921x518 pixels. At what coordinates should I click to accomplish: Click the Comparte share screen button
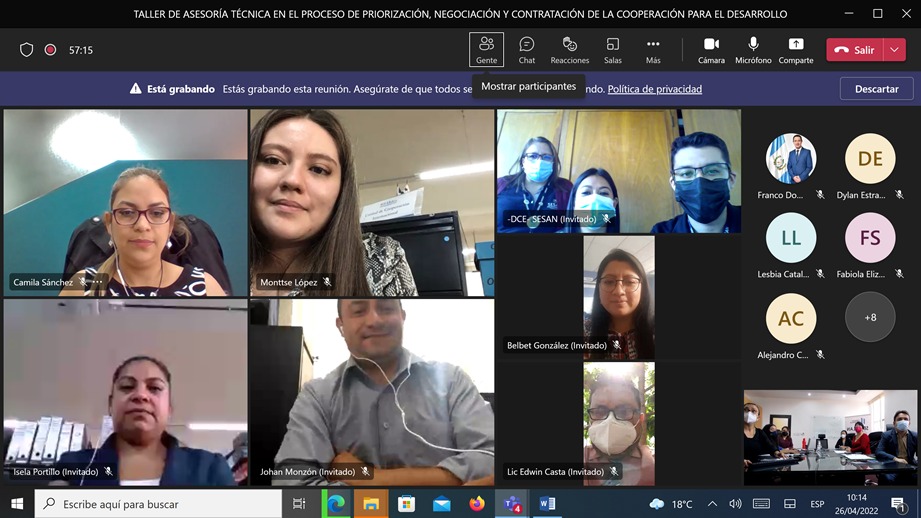[x=796, y=50]
